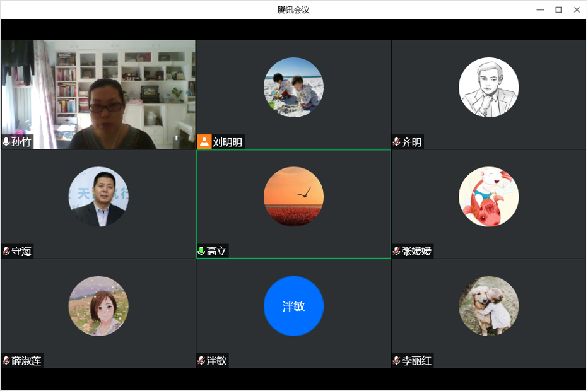Select 刘明明's avatar of children on beach
The height and width of the screenshot is (391, 588).
(293, 87)
